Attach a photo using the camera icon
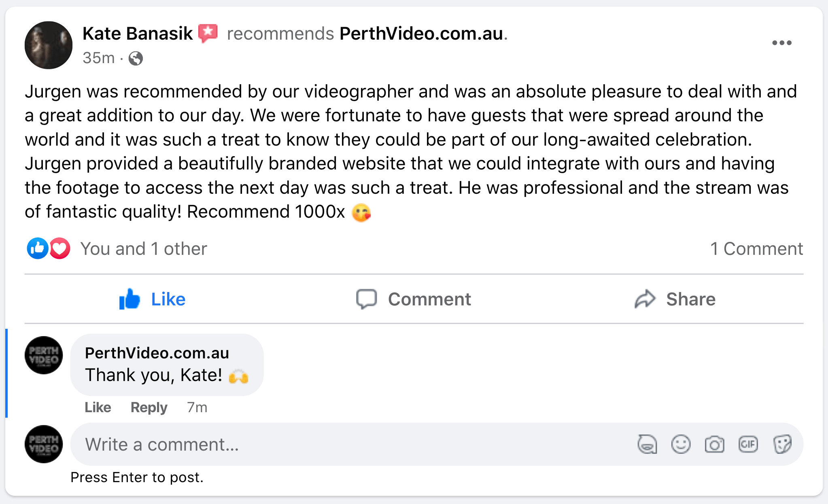Image resolution: width=828 pixels, height=504 pixels. point(714,445)
